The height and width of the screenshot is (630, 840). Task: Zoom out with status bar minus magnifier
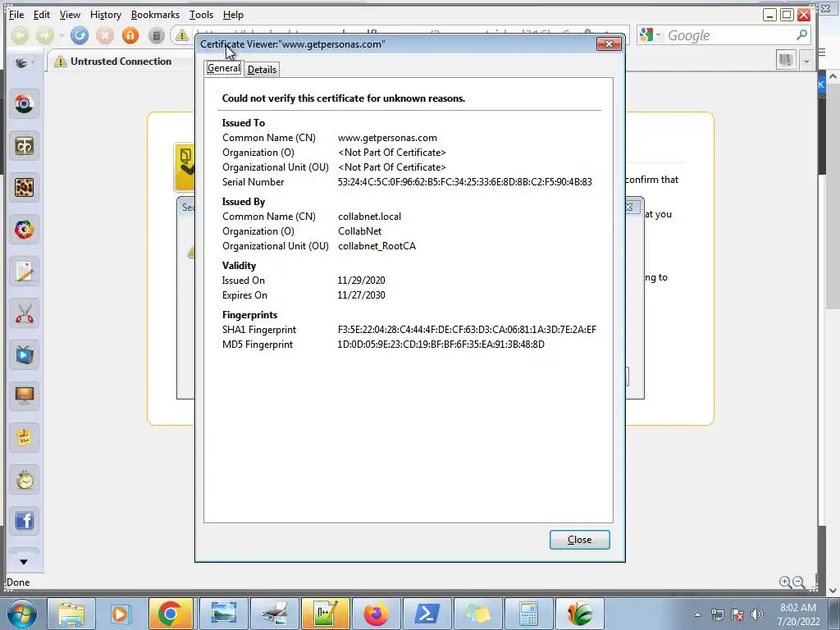(x=799, y=582)
